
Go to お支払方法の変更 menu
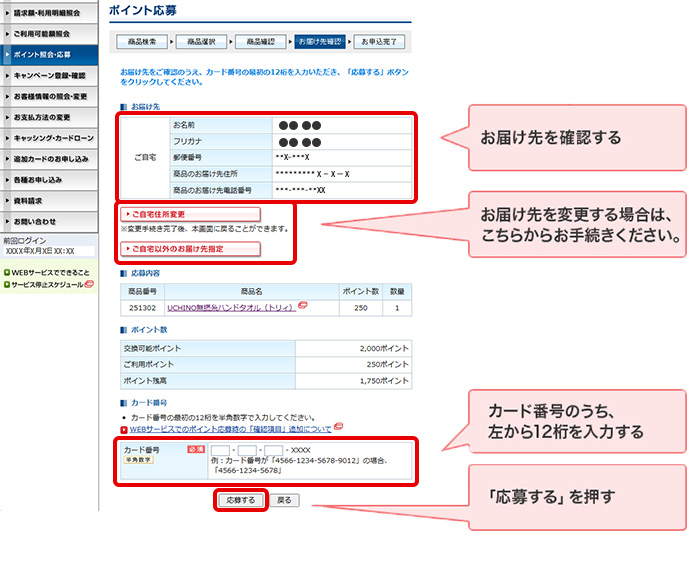click(x=52, y=117)
